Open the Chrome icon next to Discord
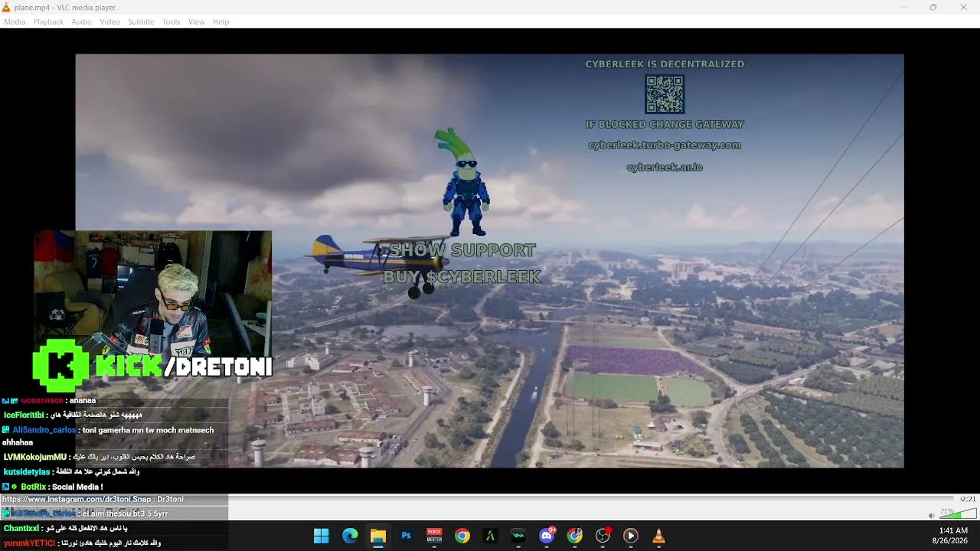 point(575,536)
